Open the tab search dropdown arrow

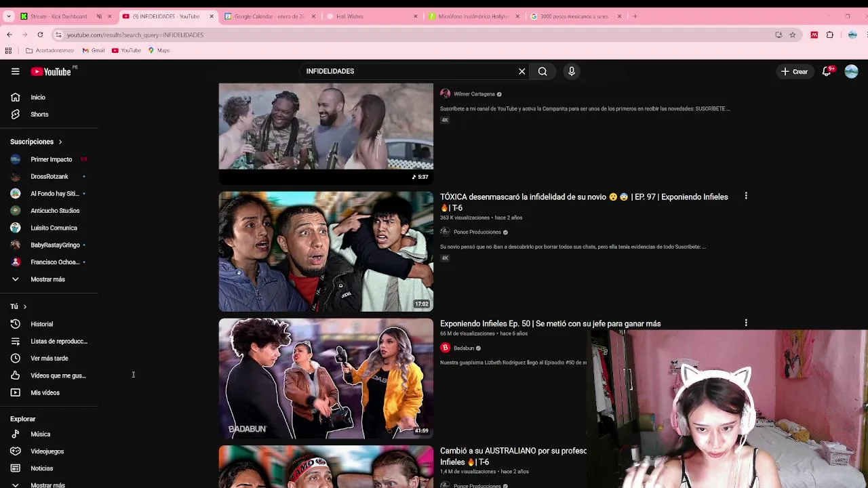8,16
